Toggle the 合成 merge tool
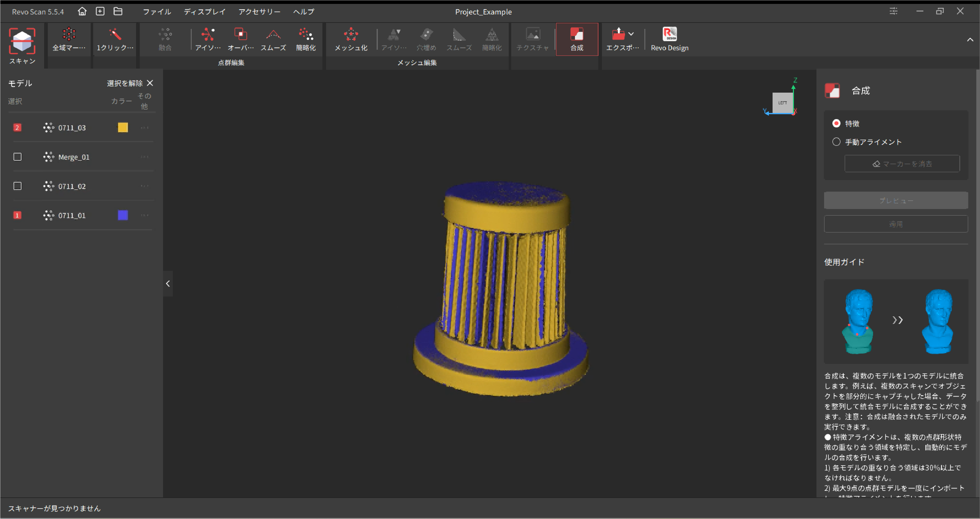Screen dimensions: 980x519 (x=577, y=39)
